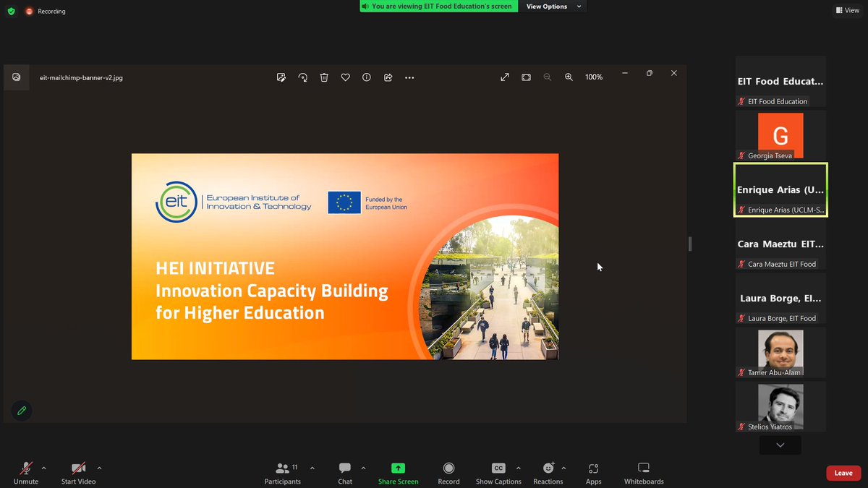Toggle Show Captions
Image resolution: width=868 pixels, height=488 pixels.
498,473
